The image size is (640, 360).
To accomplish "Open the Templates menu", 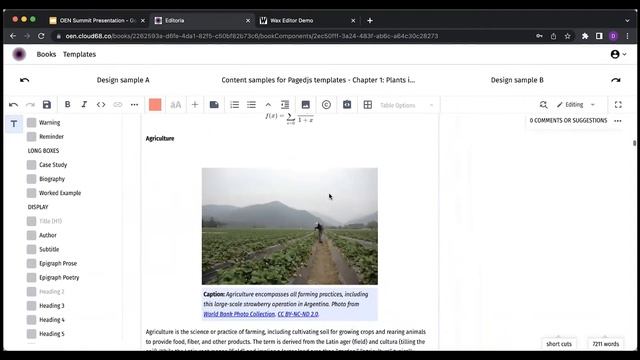I will click(x=79, y=54).
